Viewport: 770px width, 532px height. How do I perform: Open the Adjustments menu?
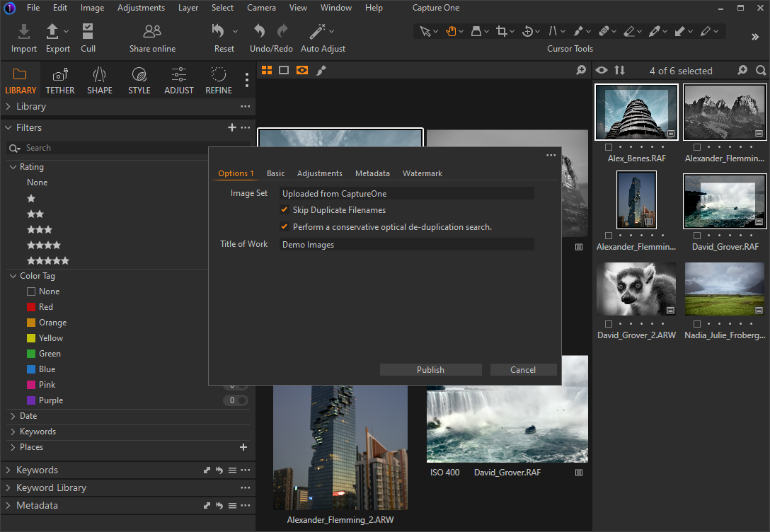coord(141,8)
